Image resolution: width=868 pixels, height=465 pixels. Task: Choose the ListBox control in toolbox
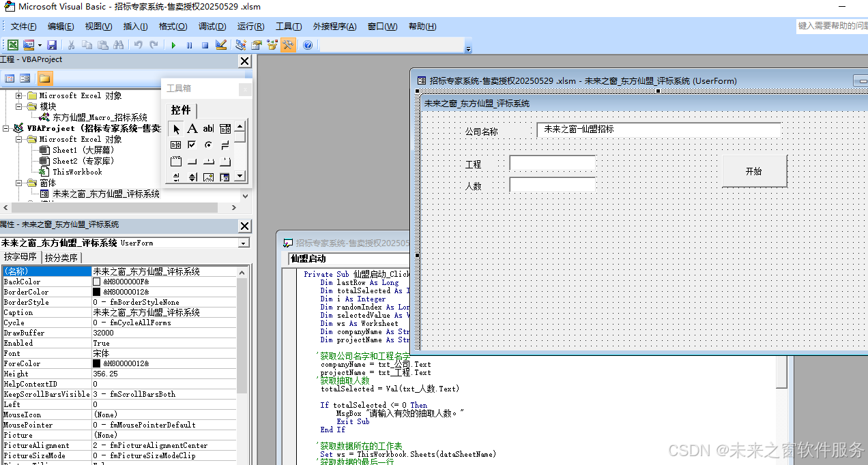(176, 145)
